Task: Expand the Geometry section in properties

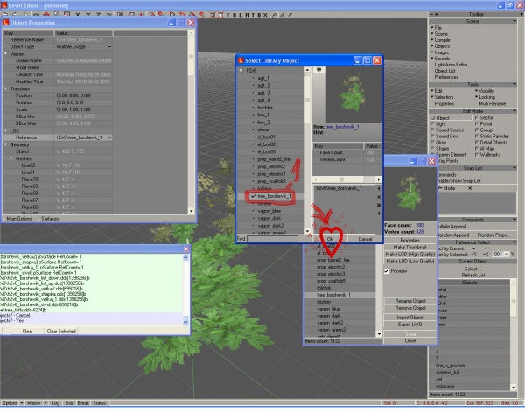Action: (4, 144)
